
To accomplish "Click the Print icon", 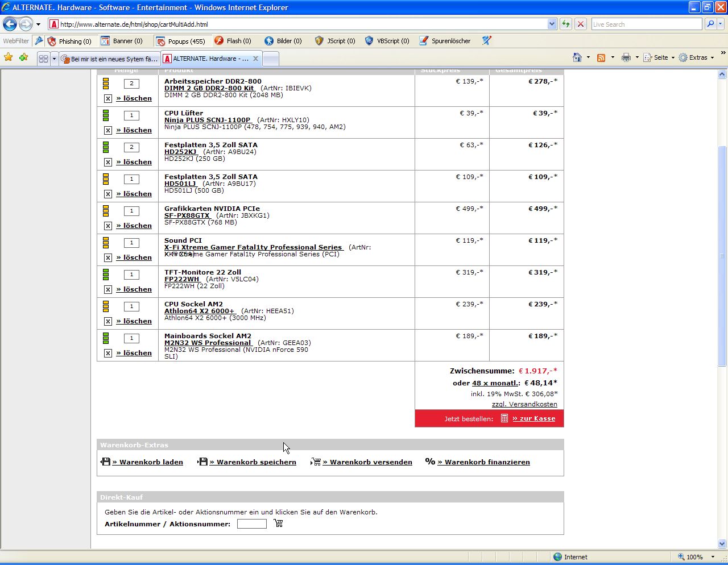I will pyautogui.click(x=626, y=57).
